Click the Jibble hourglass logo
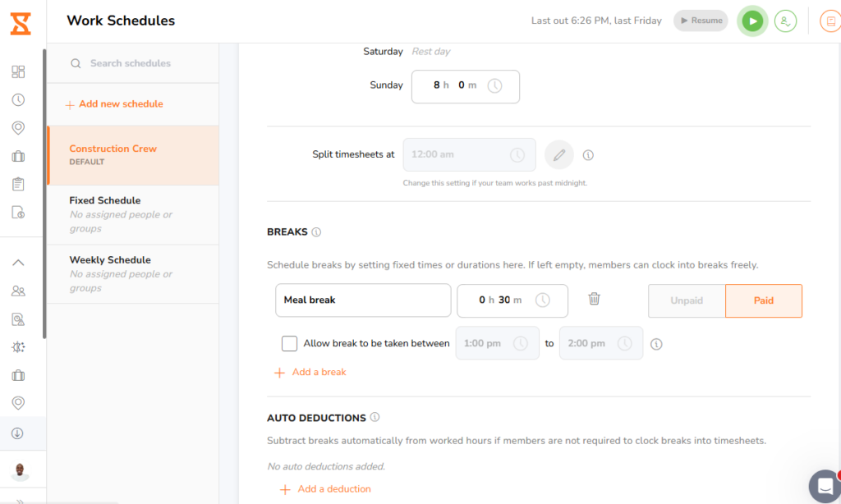Viewport: 841px width, 504px height. pyautogui.click(x=21, y=24)
